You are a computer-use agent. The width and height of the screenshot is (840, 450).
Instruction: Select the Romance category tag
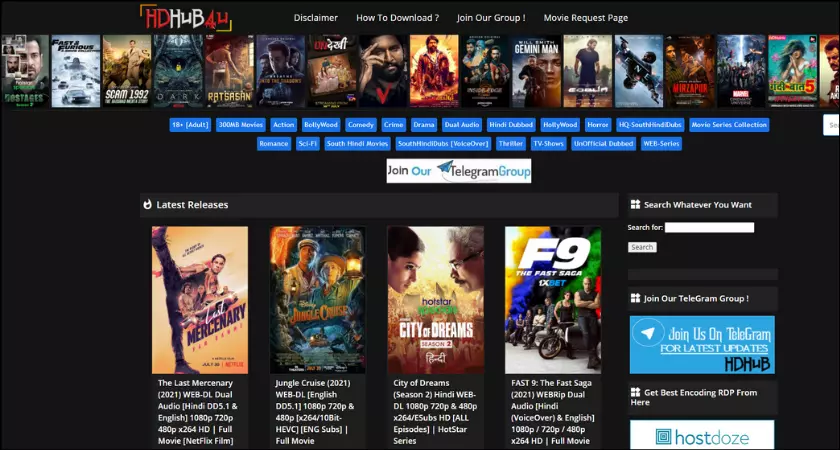click(274, 144)
